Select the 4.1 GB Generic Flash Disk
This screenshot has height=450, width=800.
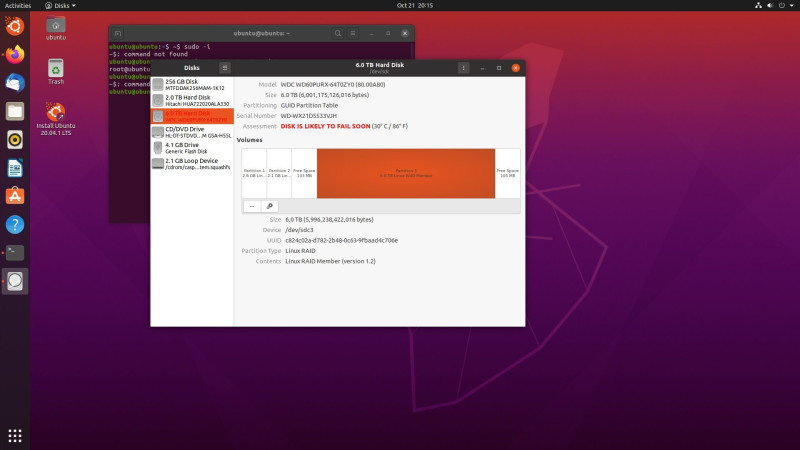[192, 148]
